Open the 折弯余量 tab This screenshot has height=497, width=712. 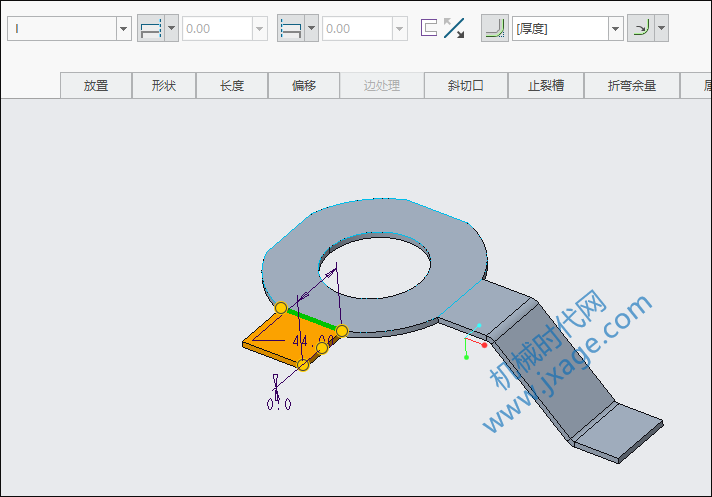[x=632, y=85]
